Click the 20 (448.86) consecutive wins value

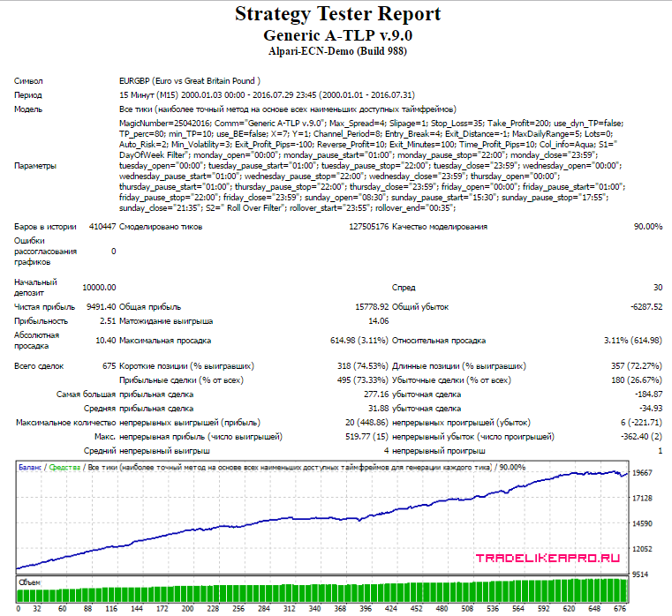pyautogui.click(x=366, y=423)
